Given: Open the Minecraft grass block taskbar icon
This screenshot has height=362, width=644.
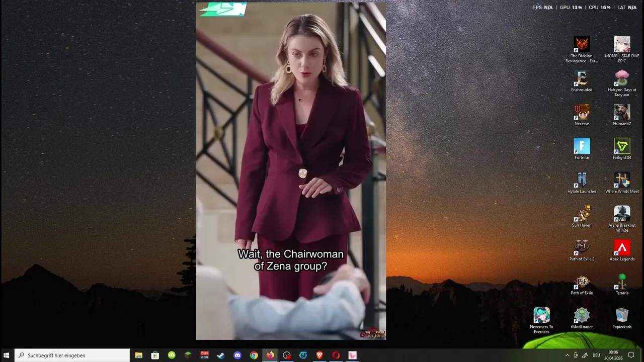Looking at the screenshot, I should pos(188,355).
